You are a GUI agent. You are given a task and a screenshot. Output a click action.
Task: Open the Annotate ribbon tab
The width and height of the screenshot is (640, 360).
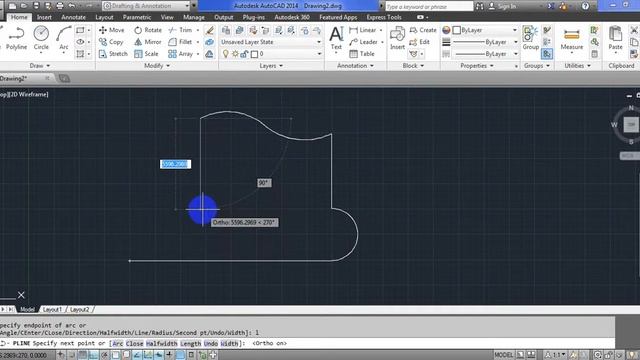click(x=73, y=17)
